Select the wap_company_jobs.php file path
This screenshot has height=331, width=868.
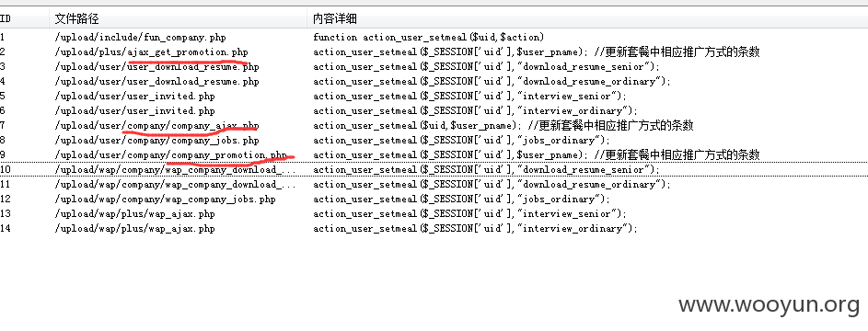165,199
